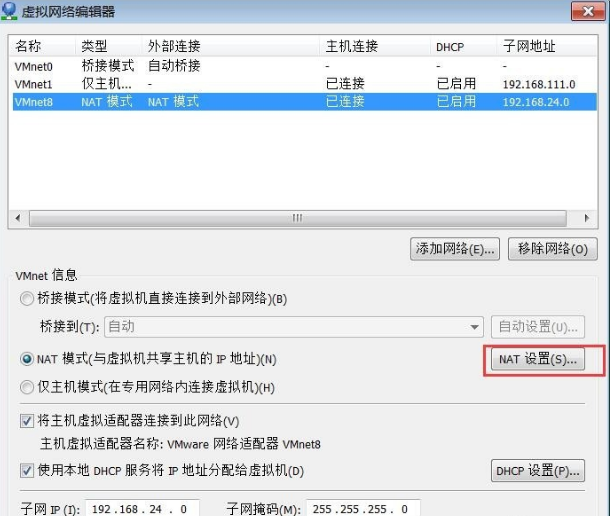Click the 添加网络(E)... button
This screenshot has height=516, width=610.
tap(455, 249)
